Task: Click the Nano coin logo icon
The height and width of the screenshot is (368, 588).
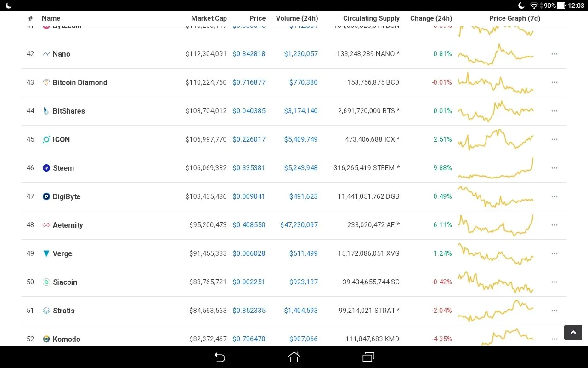Action: tap(46, 54)
